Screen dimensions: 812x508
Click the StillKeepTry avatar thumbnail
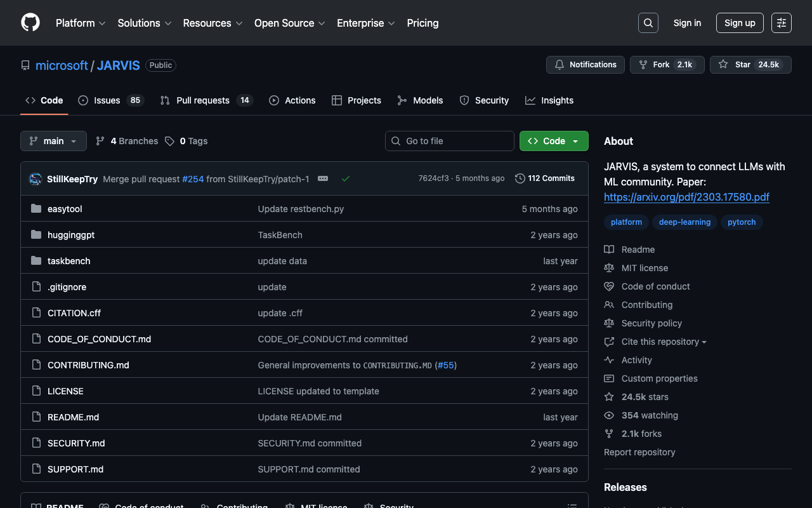pos(36,179)
